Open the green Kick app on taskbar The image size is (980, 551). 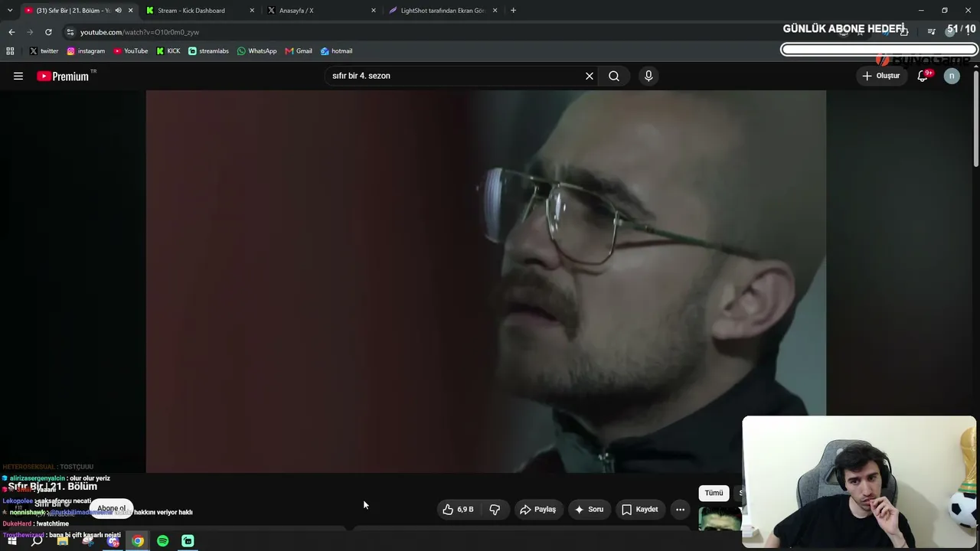(x=188, y=541)
